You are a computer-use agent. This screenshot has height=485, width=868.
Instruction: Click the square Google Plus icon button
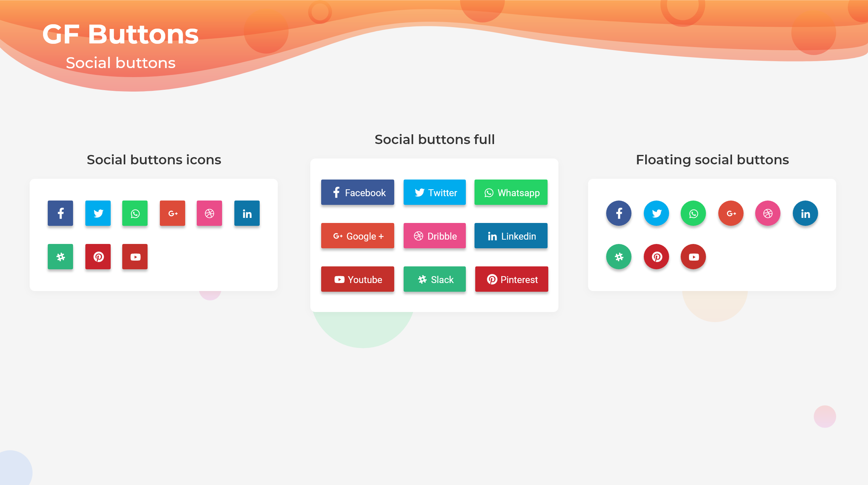(x=173, y=213)
